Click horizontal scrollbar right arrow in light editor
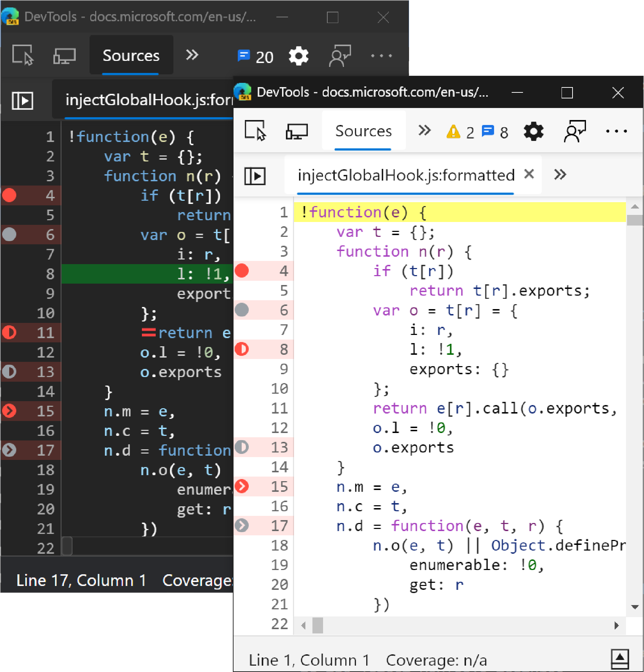Viewport: 644px width, 672px height. click(617, 625)
